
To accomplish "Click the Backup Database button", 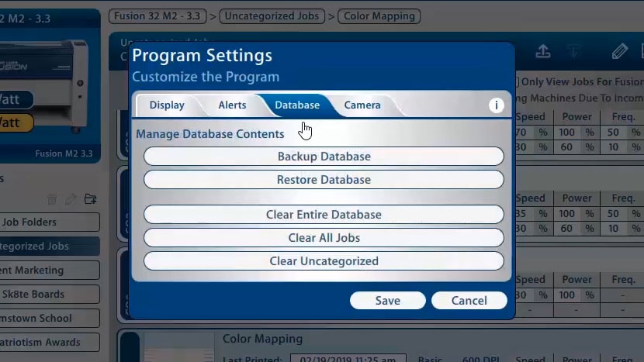I will [324, 157].
